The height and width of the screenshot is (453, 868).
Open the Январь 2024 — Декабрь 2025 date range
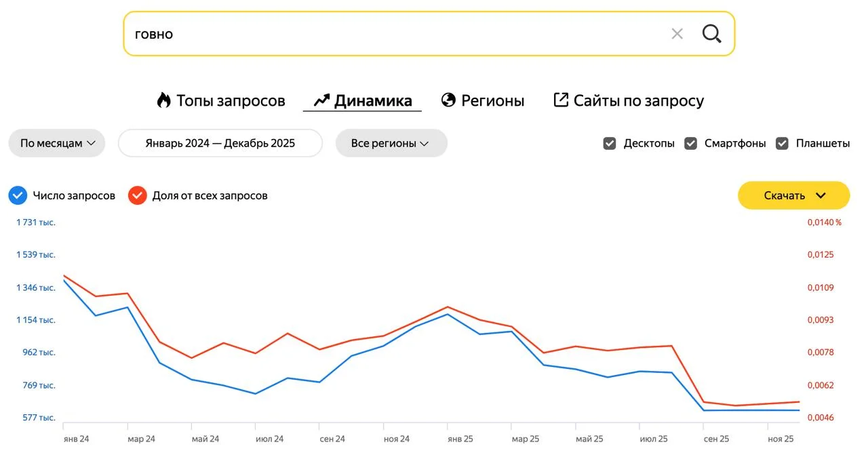pos(220,143)
